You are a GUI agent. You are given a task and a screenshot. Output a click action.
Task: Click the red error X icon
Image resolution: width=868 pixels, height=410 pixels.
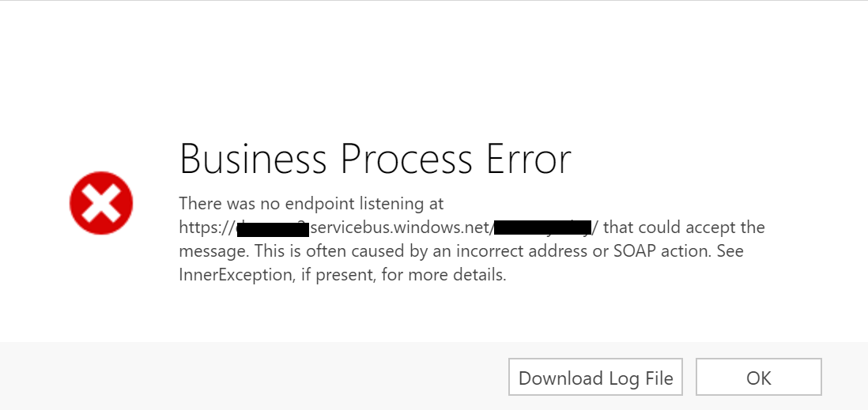pyautogui.click(x=101, y=203)
